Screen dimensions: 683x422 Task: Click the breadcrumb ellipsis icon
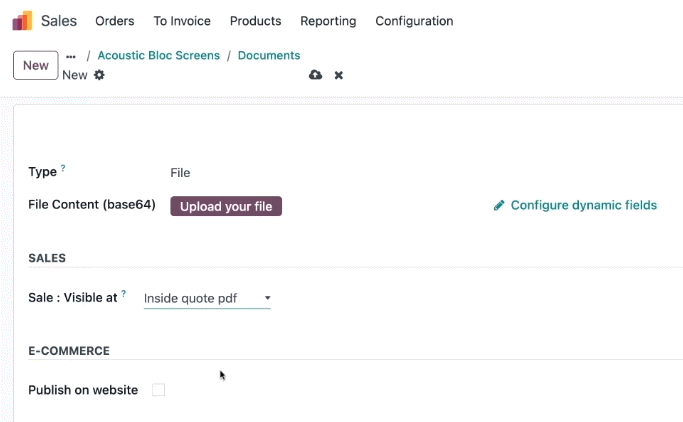point(71,57)
